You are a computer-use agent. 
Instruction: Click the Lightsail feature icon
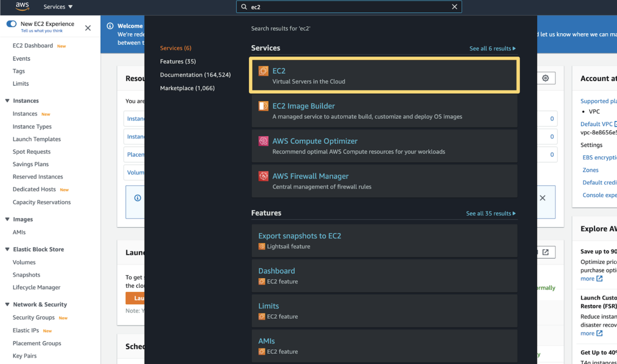pos(262,246)
